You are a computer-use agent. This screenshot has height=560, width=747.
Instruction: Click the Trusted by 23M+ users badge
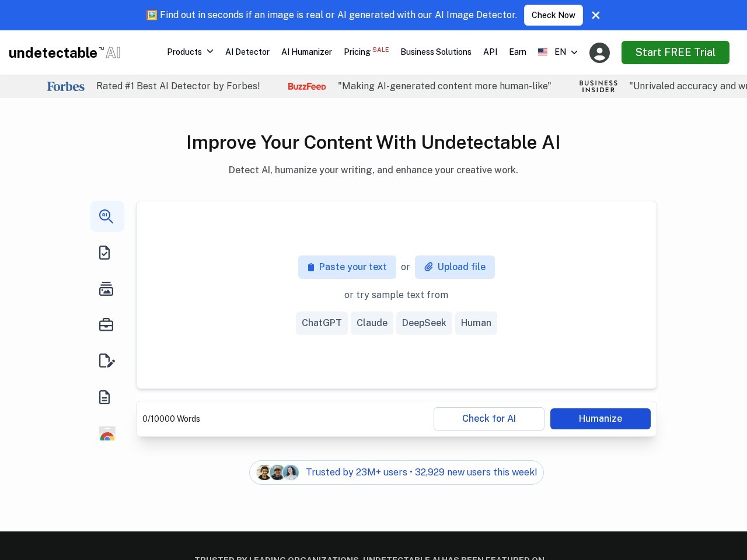click(x=396, y=473)
